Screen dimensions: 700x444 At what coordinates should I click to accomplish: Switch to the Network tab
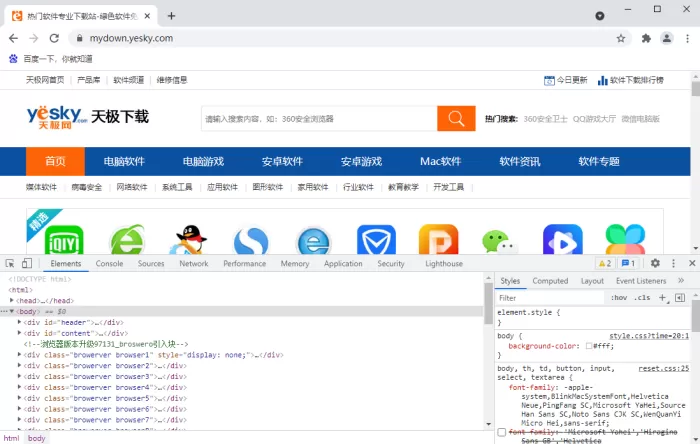coord(194,264)
